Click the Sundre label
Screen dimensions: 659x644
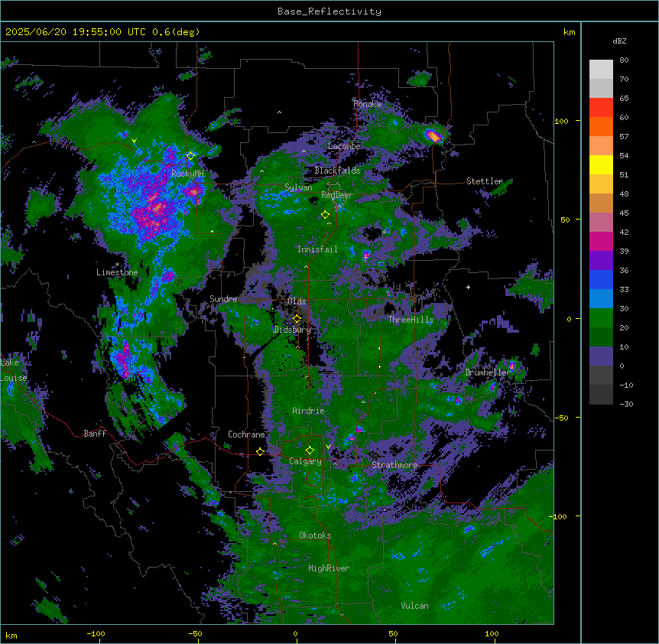[223, 299]
